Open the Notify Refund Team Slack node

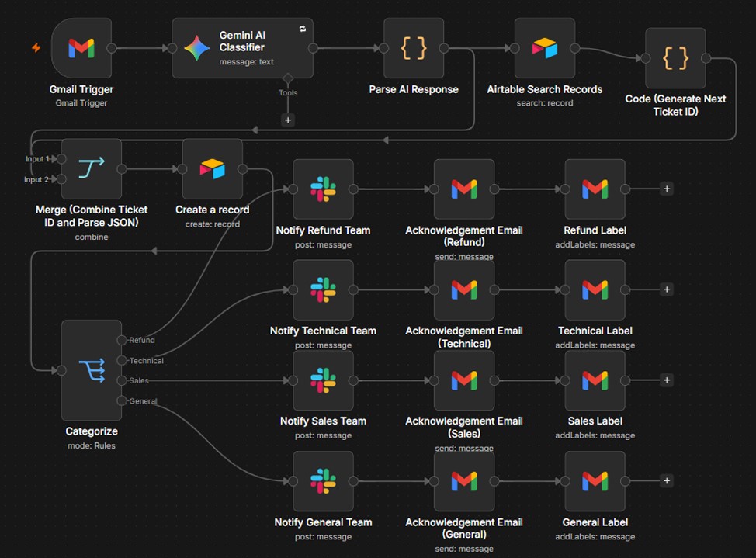point(323,189)
